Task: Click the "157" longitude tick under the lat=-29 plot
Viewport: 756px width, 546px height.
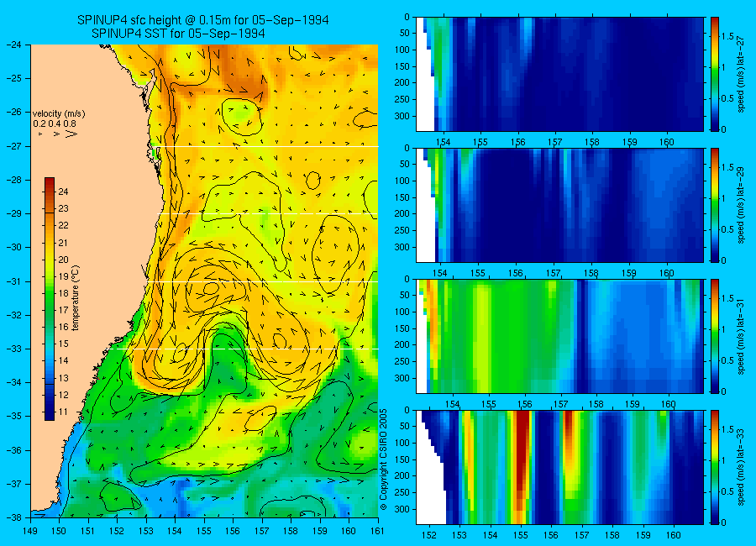Action: (554, 273)
